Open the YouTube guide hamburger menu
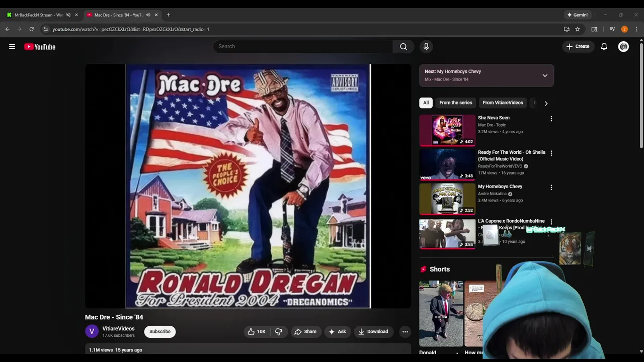The height and width of the screenshot is (362, 644). 12,47
